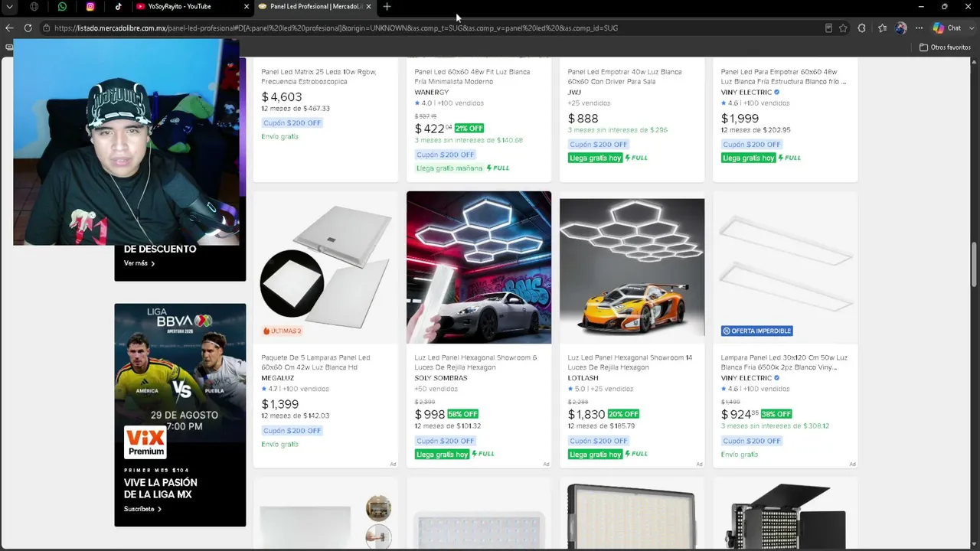This screenshot has height=551, width=980.
Task: Click the LOTLASH brand name
Action: [583, 378]
